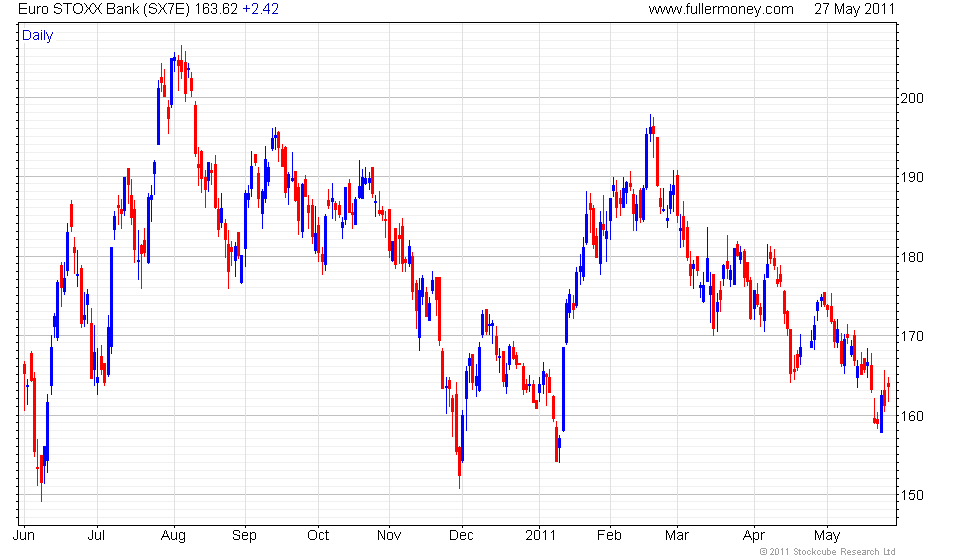Viewport: 980px width, 560px height.
Task: Click the Oct label on time axis
Action: [x=318, y=535]
